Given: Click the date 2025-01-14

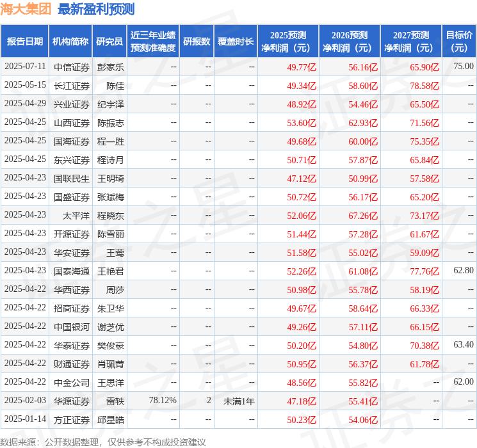Looking at the screenshot, I should [25, 419].
